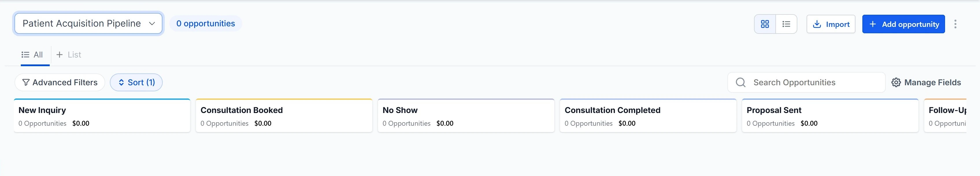Click the Import download icon
Screen dimensions: 980x176
click(816, 24)
